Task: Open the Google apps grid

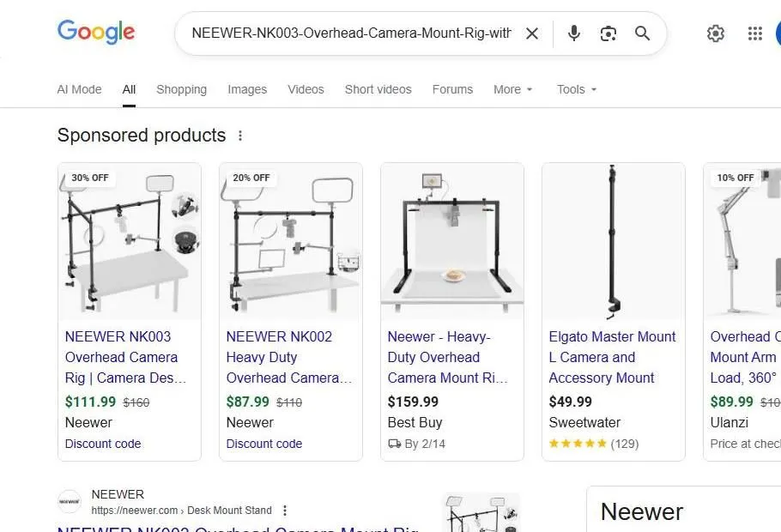Action: 754,33
